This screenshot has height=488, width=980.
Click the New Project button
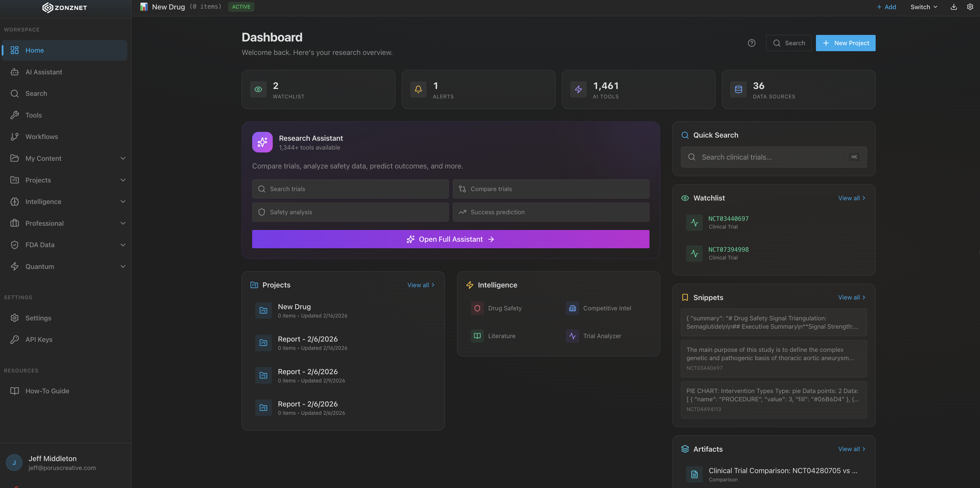coord(845,43)
